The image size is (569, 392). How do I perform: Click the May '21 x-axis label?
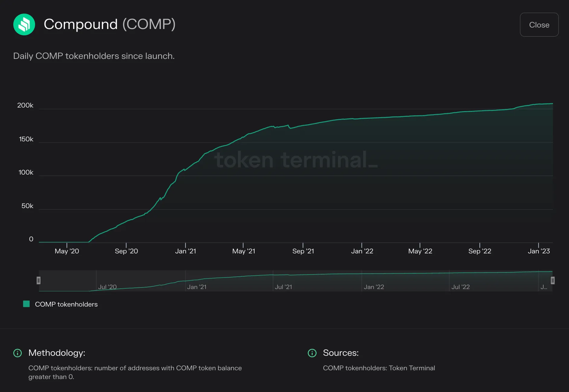pos(244,251)
